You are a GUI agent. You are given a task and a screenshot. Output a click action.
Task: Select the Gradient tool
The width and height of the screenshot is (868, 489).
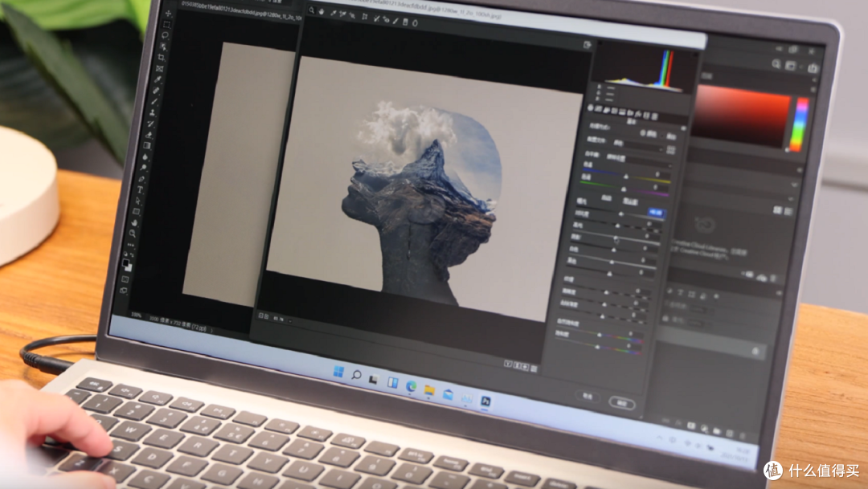147,145
